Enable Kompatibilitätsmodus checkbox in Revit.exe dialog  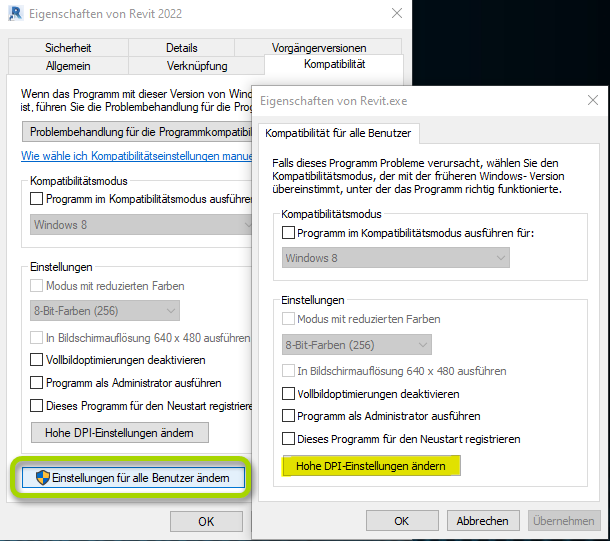pos(289,233)
